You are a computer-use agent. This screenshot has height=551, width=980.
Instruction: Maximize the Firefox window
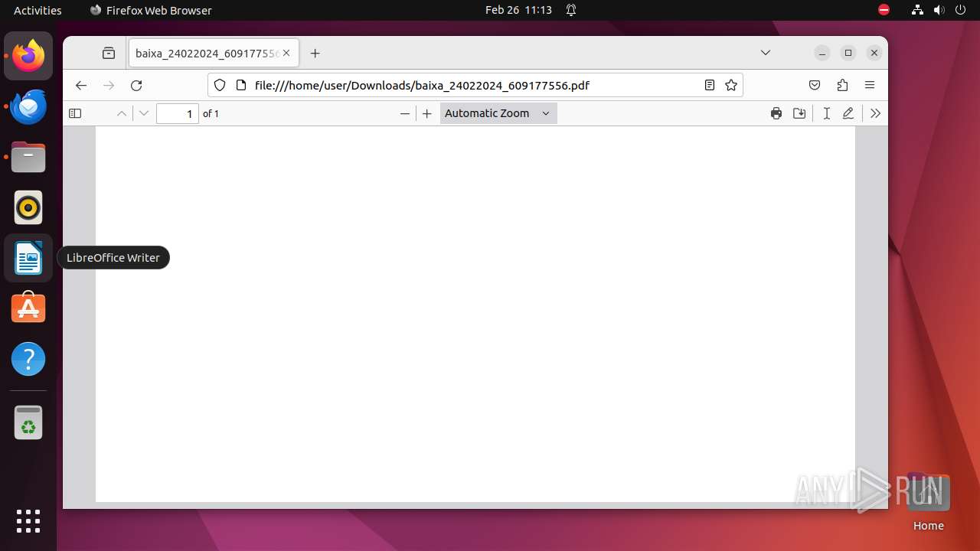[x=848, y=53]
